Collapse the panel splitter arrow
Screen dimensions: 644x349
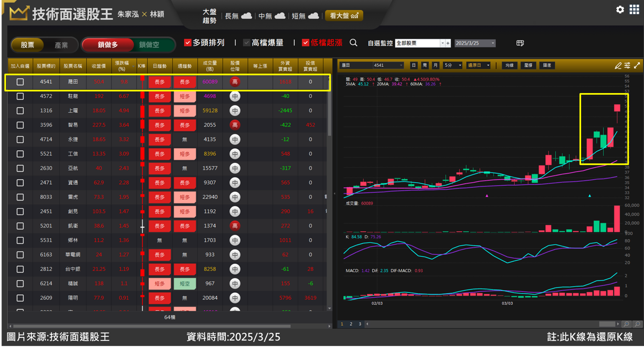pyautogui.click(x=334, y=193)
